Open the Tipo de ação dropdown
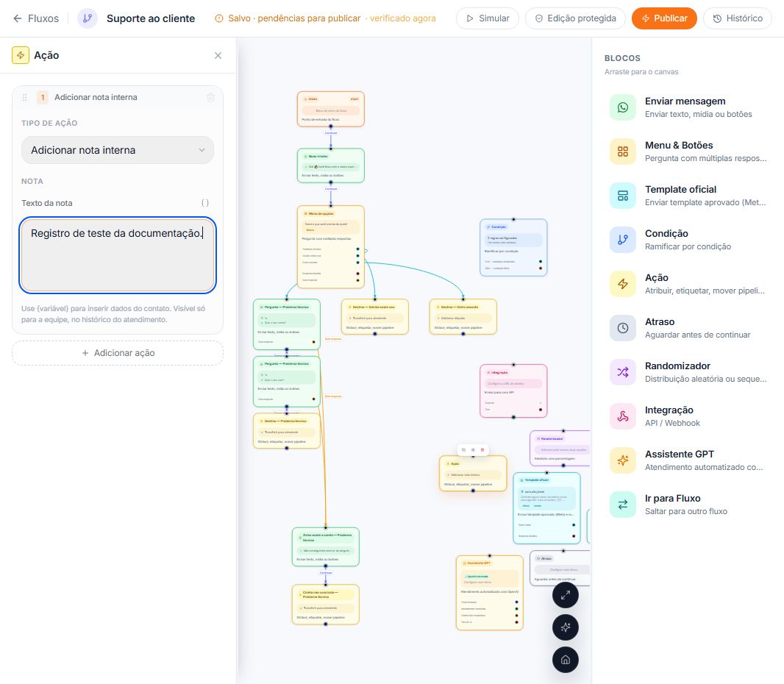Image resolution: width=784 pixels, height=684 pixels. (x=118, y=150)
